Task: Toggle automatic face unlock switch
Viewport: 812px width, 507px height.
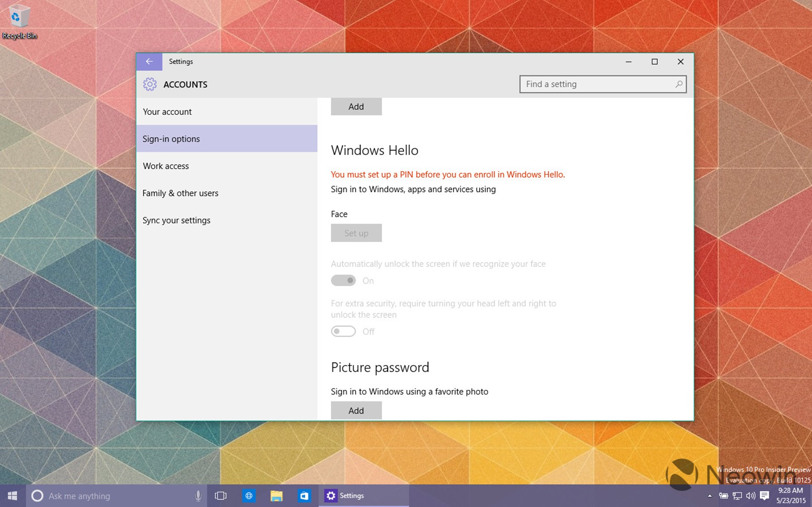Action: click(343, 280)
